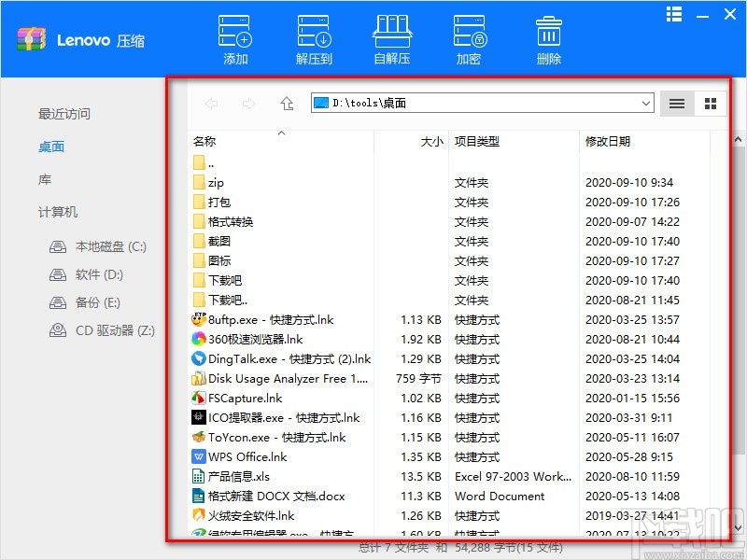Click the back navigation arrow
The image size is (747, 560).
212,104
